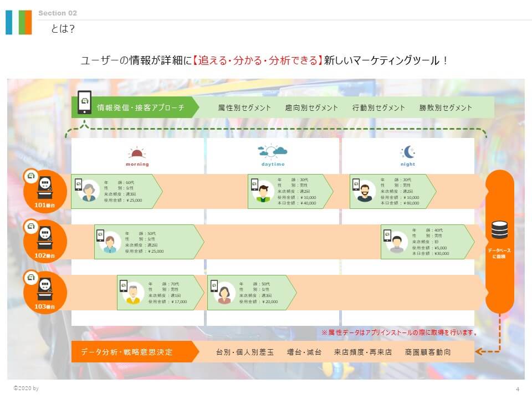Select the 属性別セグメント label
The height and width of the screenshot is (399, 532).
244,108
